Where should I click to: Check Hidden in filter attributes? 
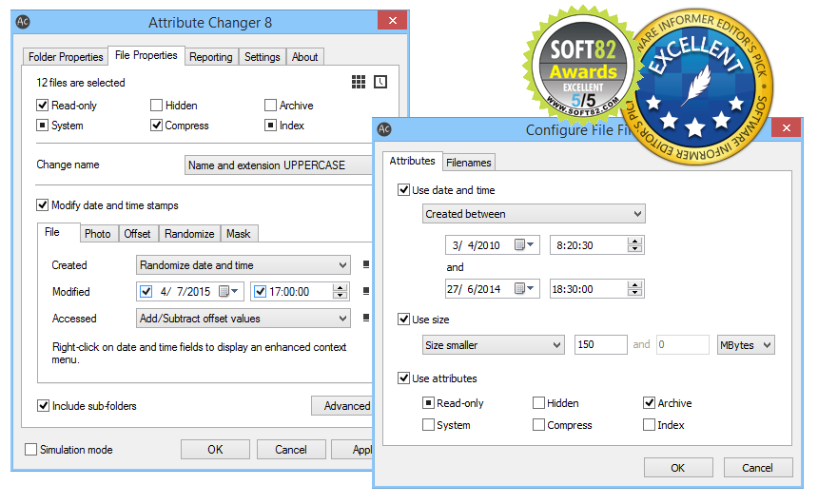tap(539, 403)
